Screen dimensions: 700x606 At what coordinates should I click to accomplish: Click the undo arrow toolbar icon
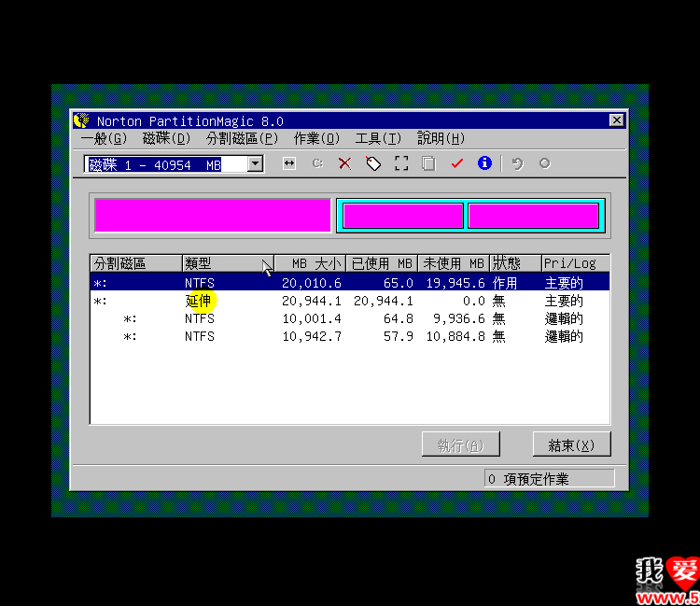pos(517,163)
